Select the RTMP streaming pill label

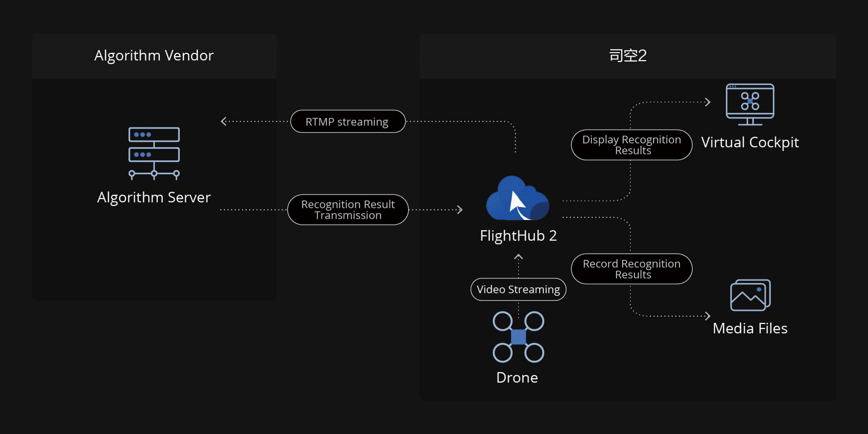pyautogui.click(x=348, y=122)
